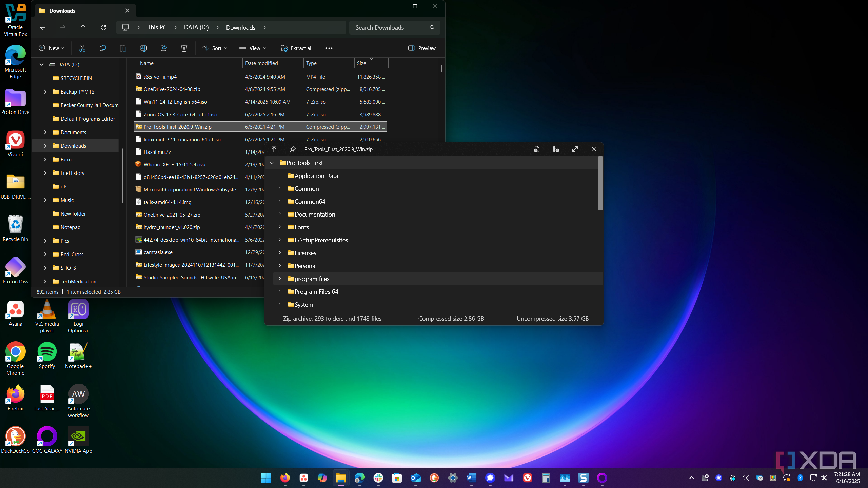Click the open-with icon in preview header
Screen dimensions: 868x488
tap(537, 149)
